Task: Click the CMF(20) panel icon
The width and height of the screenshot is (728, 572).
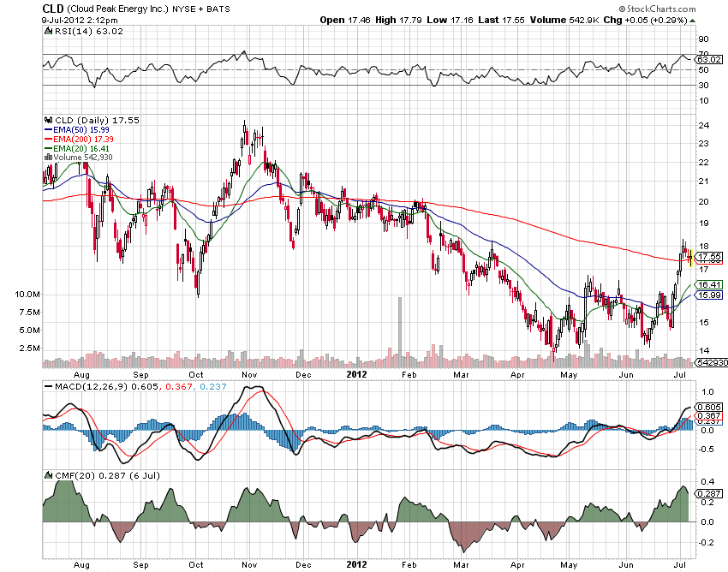Action: 48,475
